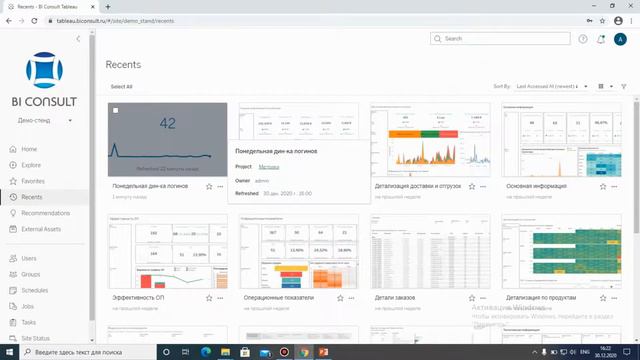This screenshot has height=360, width=640.
Task: Open the Детали заказов title link
Action: [x=395, y=298]
